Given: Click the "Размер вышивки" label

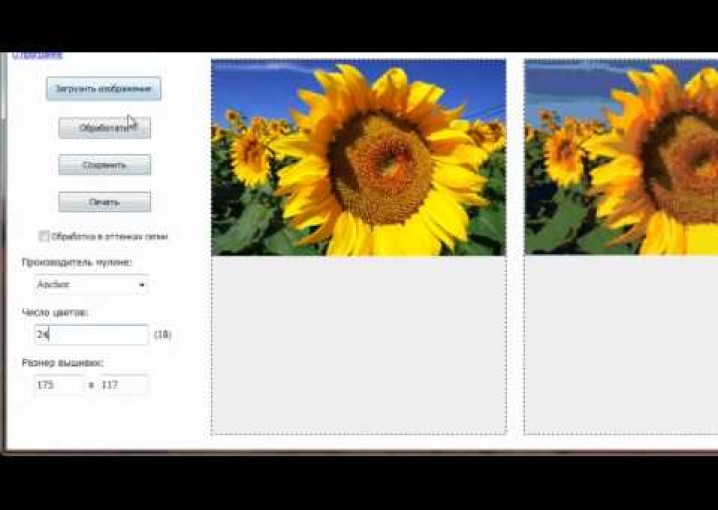Looking at the screenshot, I should tap(62, 362).
